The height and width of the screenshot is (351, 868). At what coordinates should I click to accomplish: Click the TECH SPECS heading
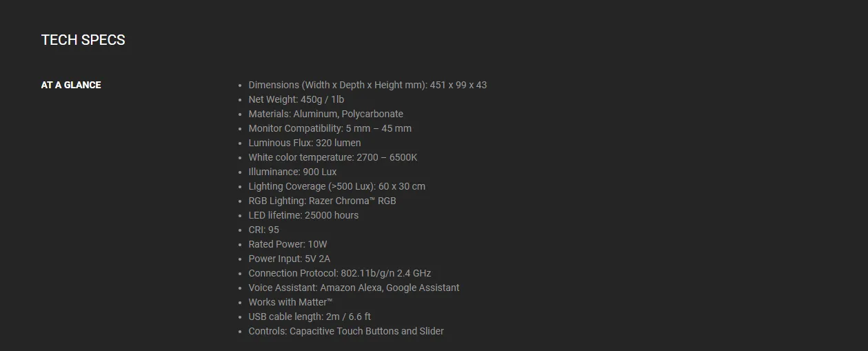pos(83,40)
